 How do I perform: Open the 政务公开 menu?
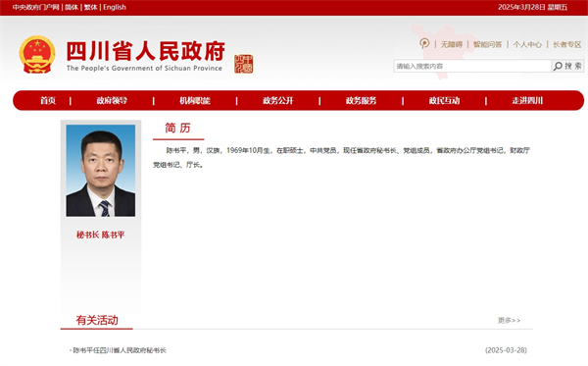(278, 101)
